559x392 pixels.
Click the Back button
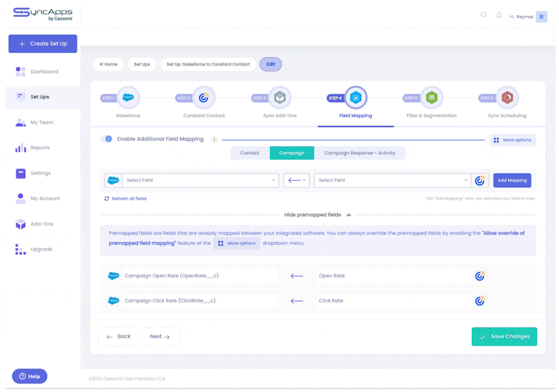(119, 337)
